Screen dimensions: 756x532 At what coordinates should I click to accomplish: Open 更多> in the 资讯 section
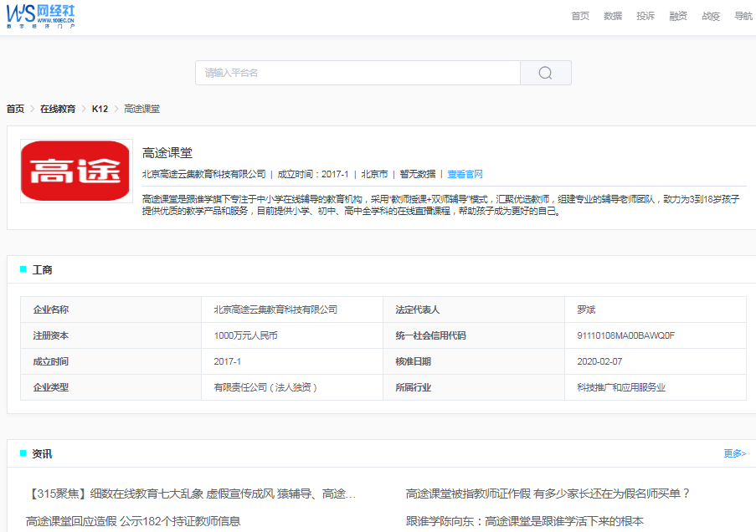pos(734,453)
